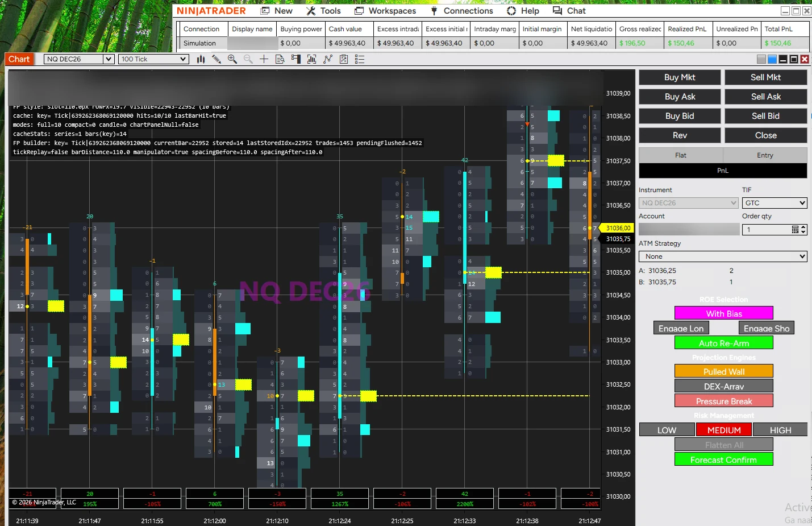The image size is (812, 526).
Task: Open the Workspaces menu
Action: pos(385,11)
